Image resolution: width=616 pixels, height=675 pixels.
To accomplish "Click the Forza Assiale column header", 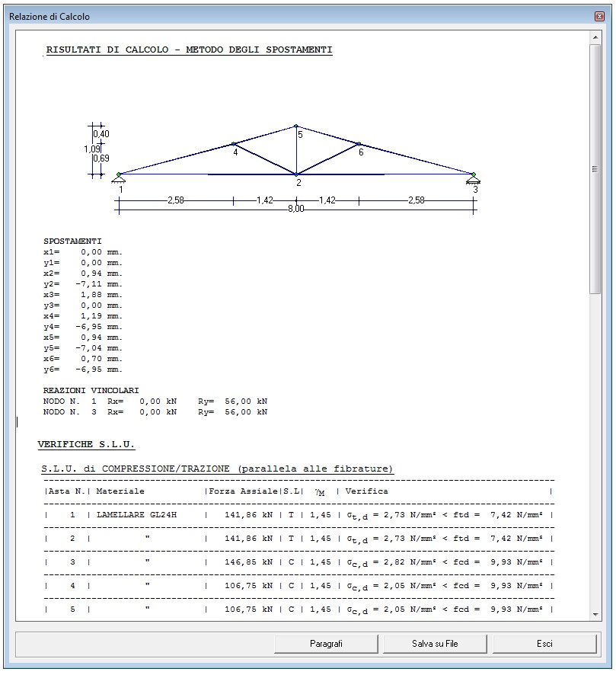I will point(243,491).
